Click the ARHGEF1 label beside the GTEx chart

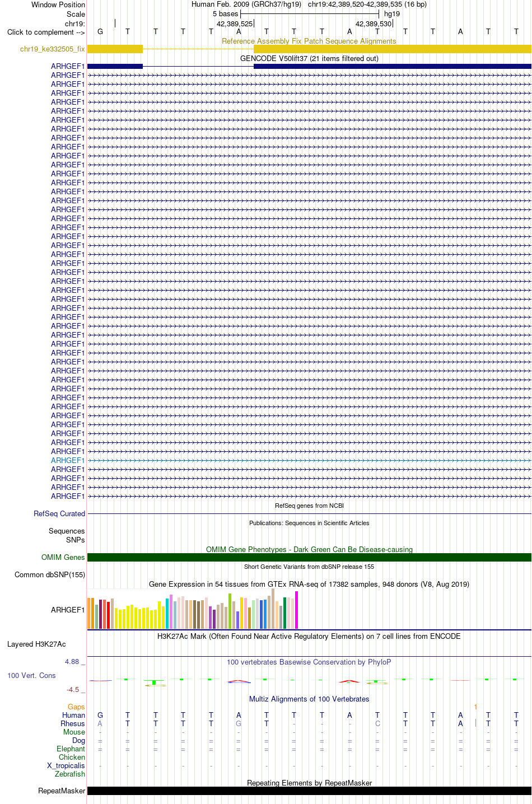[68, 610]
